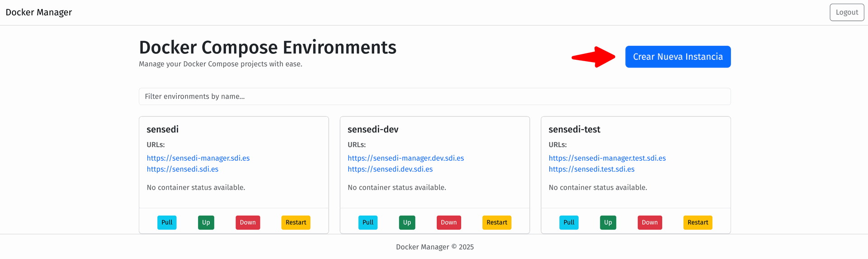Viewport: 868px width, 259px height.
Task: Click the Crear Nueva Instancia button
Action: pyautogui.click(x=678, y=57)
